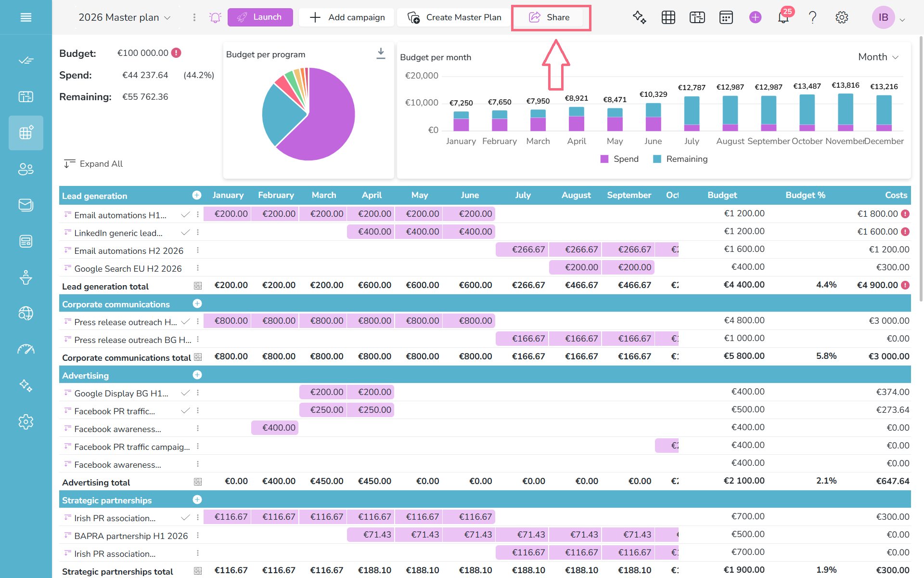Image resolution: width=924 pixels, height=578 pixels.
Task: Open the AI sparkle icon in top toolbar
Action: (x=639, y=17)
